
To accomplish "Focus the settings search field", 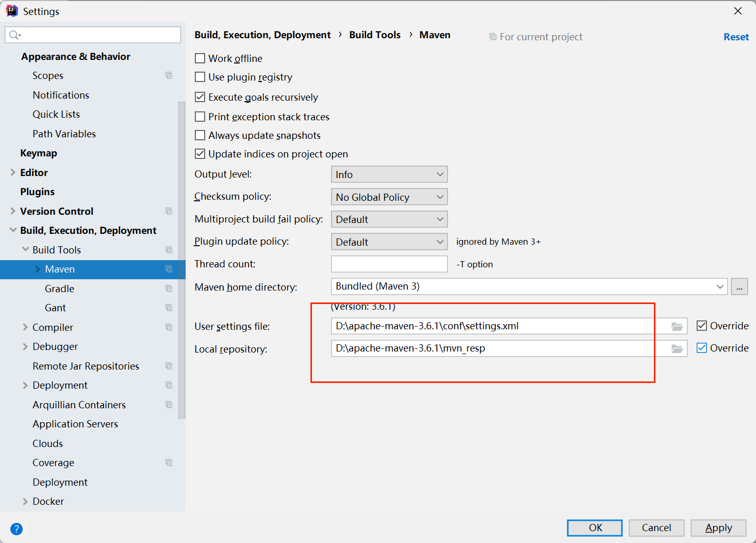I will pos(93,35).
